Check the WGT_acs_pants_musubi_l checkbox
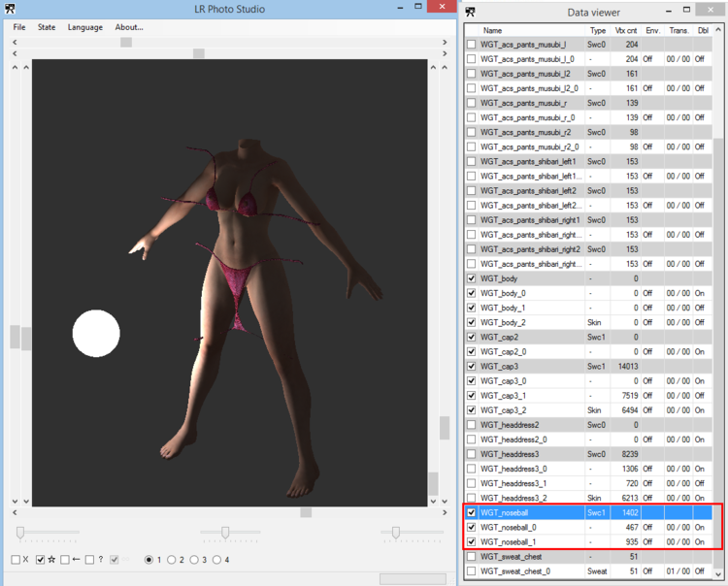The height and width of the screenshot is (586, 728). point(471,45)
